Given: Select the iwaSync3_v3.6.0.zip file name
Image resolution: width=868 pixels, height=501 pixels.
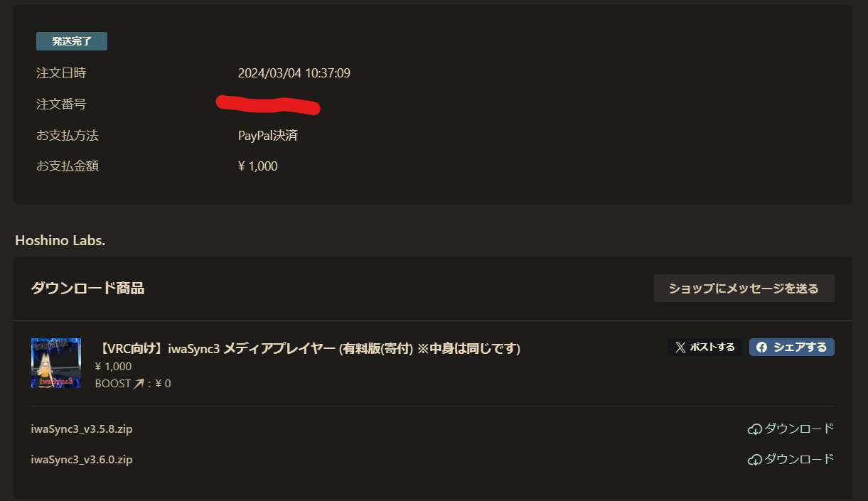Looking at the screenshot, I should click(82, 460).
